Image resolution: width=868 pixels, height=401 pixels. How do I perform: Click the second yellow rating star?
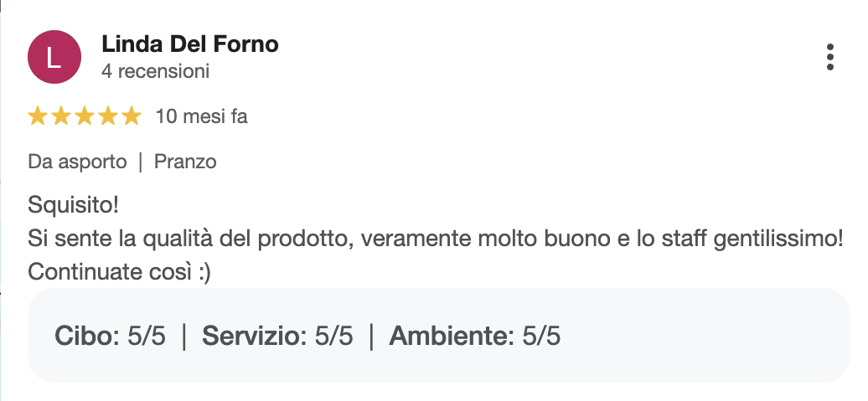coord(61,116)
